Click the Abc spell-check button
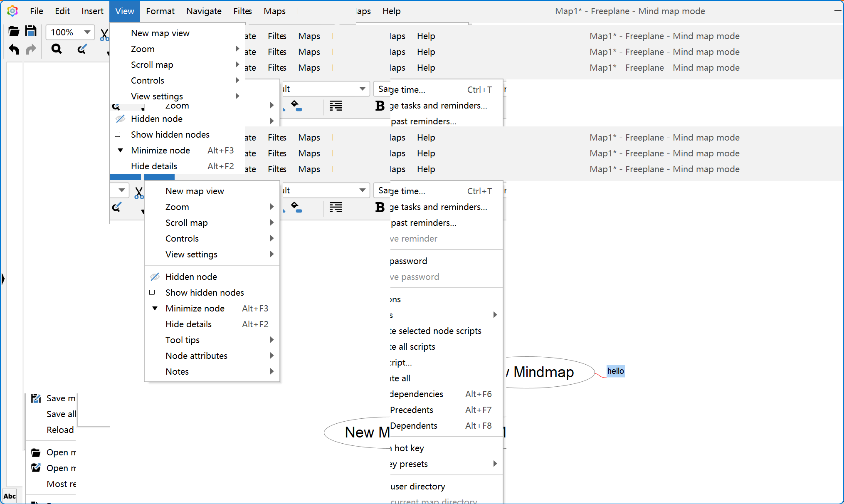 point(10,496)
